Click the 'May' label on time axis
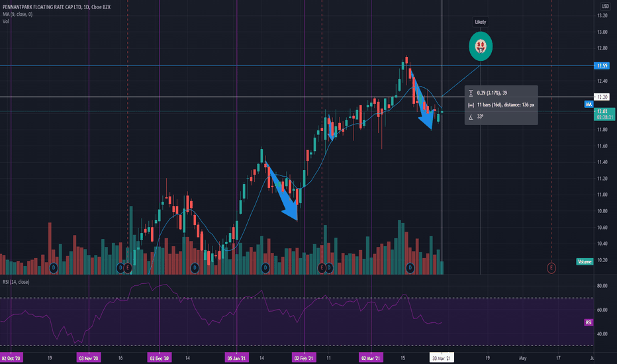Image resolution: width=617 pixels, height=364 pixels. point(522,358)
